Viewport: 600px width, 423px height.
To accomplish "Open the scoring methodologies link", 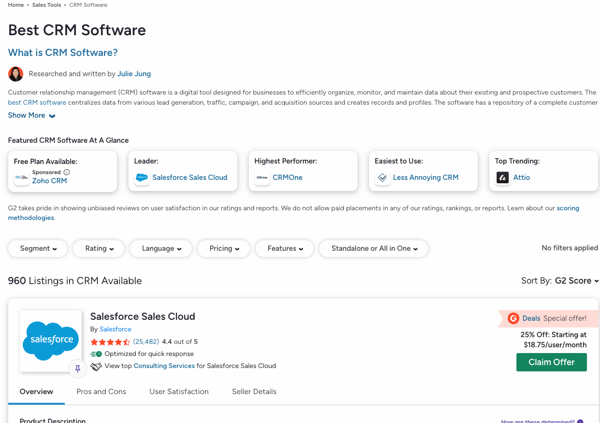I will coord(293,213).
